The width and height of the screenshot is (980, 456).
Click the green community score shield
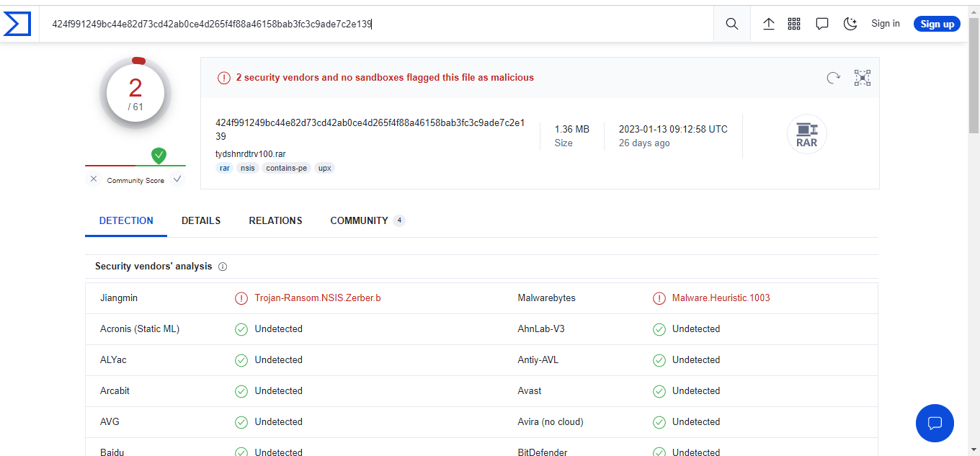coord(159,155)
